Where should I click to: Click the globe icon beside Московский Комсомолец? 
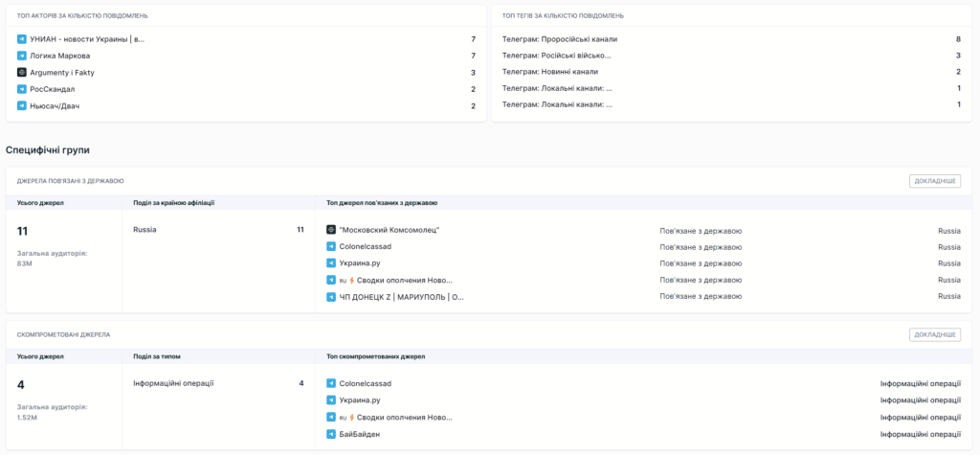point(331,230)
